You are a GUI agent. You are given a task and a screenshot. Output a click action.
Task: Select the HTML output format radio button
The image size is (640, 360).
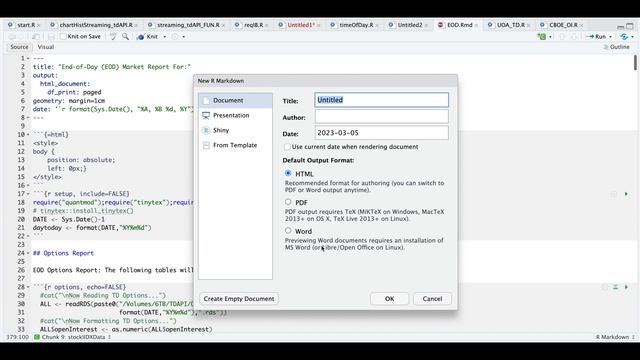click(288, 173)
